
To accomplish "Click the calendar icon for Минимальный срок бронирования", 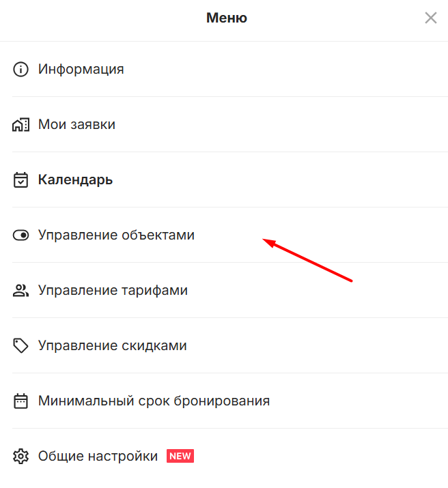I will [x=20, y=401].
